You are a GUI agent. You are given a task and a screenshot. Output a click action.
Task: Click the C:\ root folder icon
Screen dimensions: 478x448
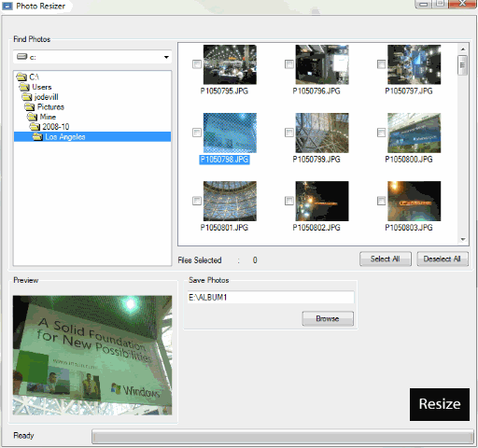[21, 77]
